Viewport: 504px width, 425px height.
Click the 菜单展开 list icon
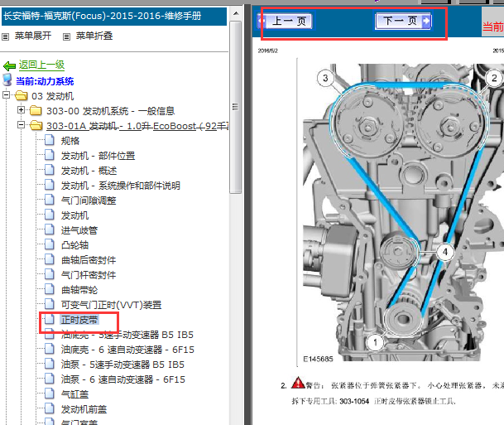(x=6, y=36)
